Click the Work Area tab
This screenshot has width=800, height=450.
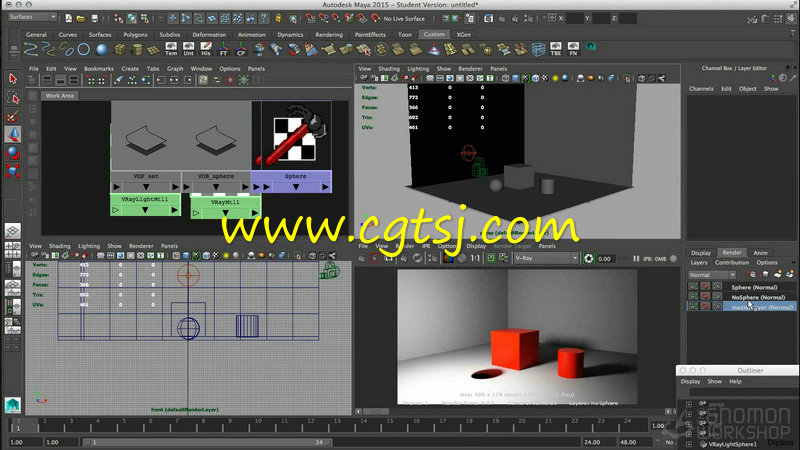60,95
